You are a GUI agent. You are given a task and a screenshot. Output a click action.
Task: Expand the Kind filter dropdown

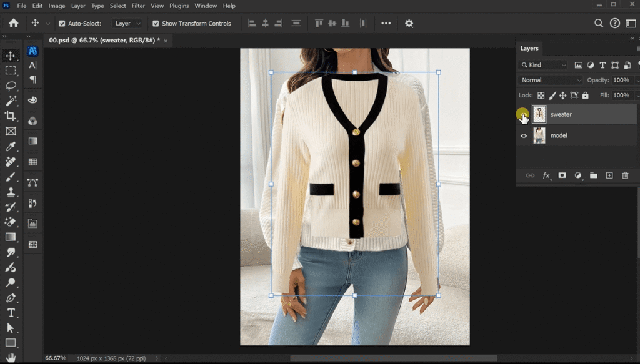click(543, 65)
